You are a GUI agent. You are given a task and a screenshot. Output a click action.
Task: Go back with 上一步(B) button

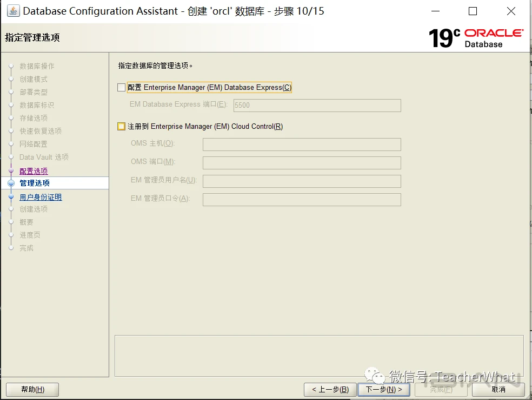click(330, 390)
